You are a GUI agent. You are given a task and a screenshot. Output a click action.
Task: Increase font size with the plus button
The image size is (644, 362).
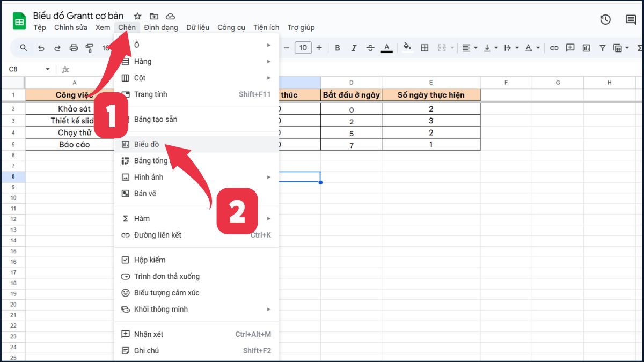319,47
